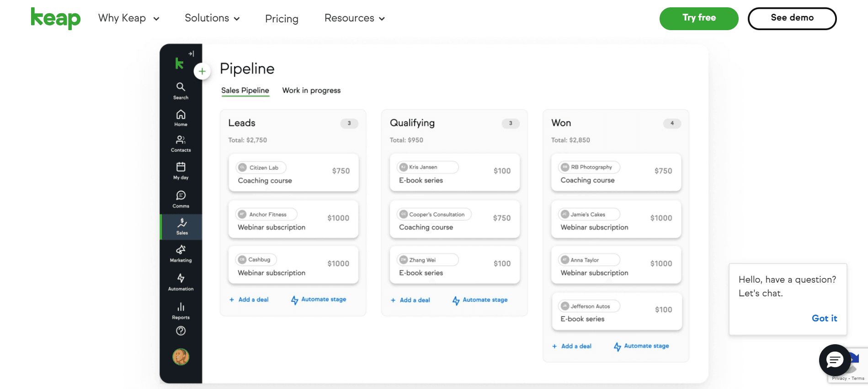Click the plus icon under Leads

(x=232, y=300)
